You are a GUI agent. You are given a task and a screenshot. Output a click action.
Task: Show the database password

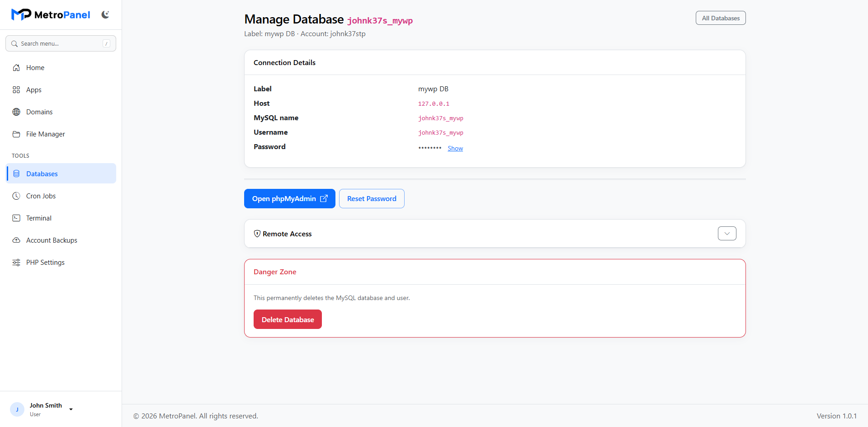(455, 148)
